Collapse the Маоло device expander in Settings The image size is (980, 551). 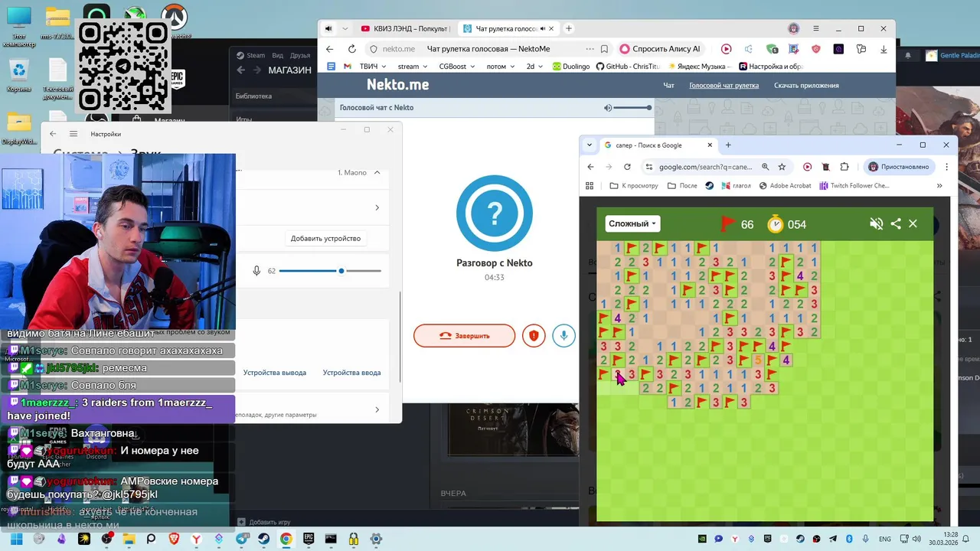click(x=377, y=173)
